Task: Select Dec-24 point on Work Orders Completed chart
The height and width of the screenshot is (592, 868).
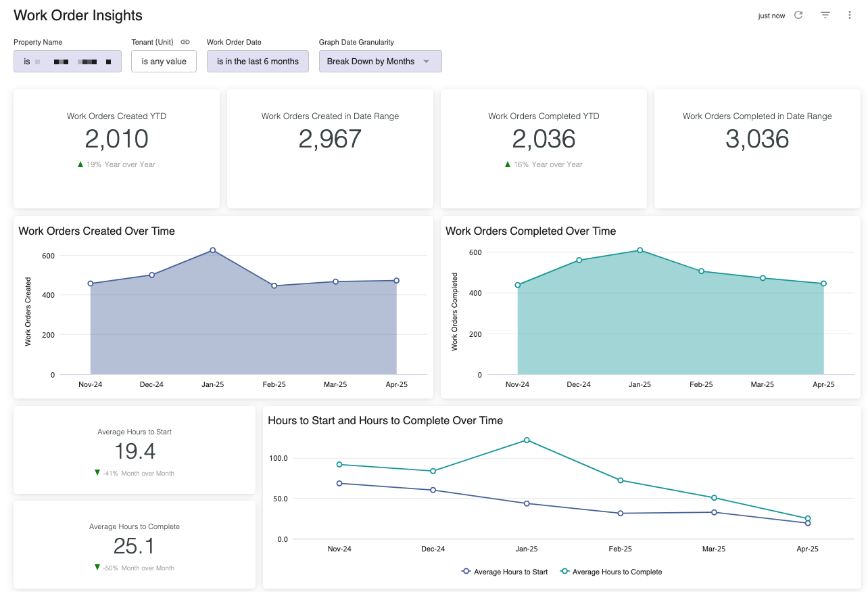Action: point(579,260)
